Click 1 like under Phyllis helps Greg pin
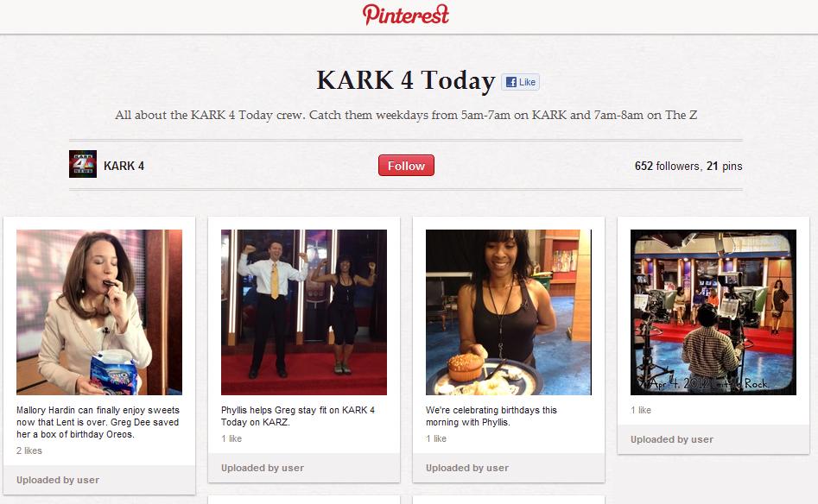Screen dimensions: 818x504 point(231,439)
